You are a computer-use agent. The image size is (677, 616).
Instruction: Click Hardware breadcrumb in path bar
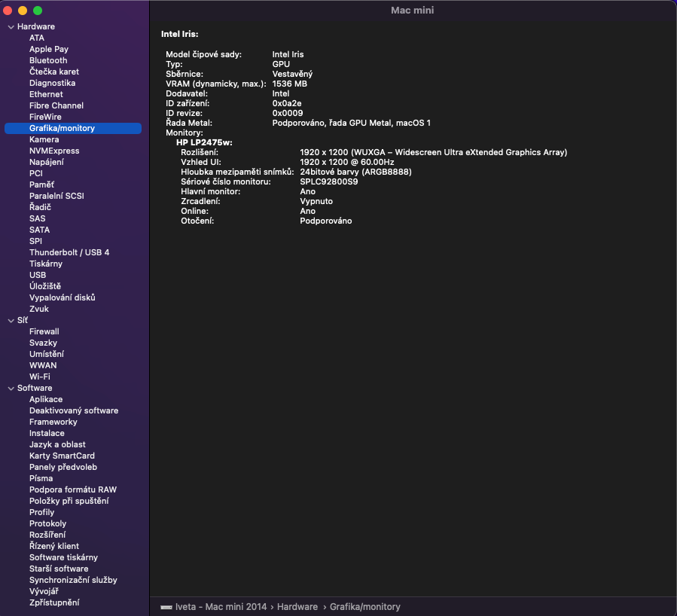297,607
